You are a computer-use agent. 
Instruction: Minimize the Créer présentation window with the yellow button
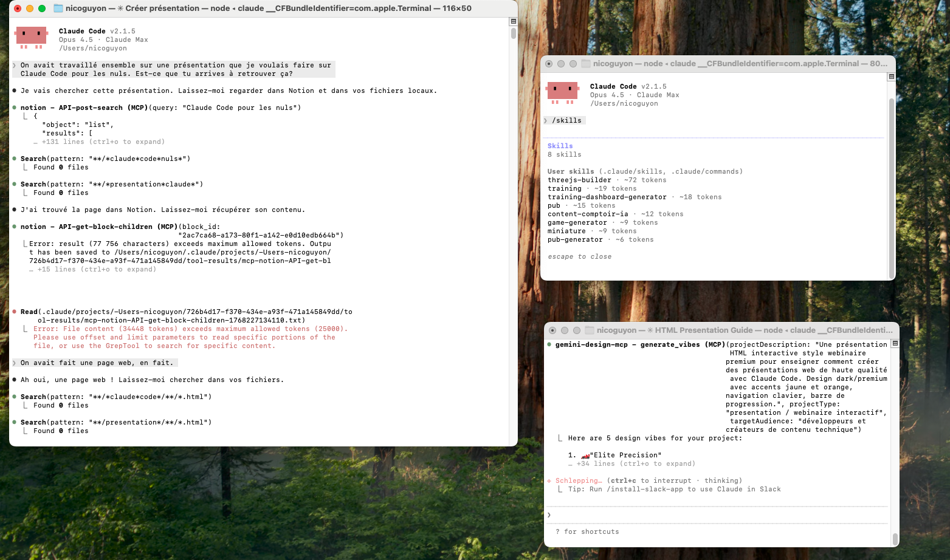tap(29, 9)
